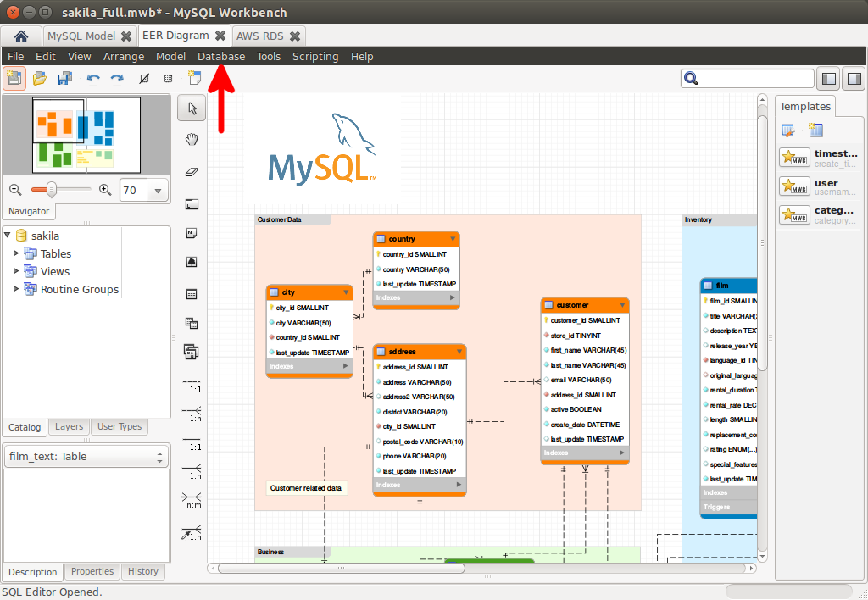
Task: Switch to the Layers tab
Action: click(69, 426)
